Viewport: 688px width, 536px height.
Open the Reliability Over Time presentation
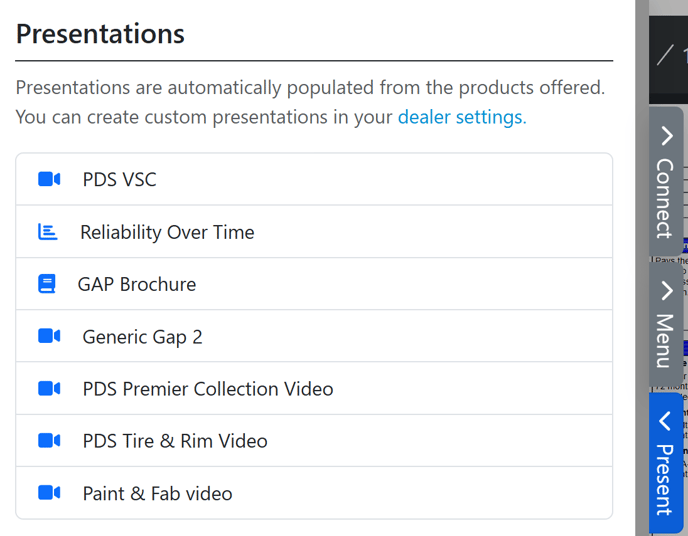pyautogui.click(x=167, y=232)
